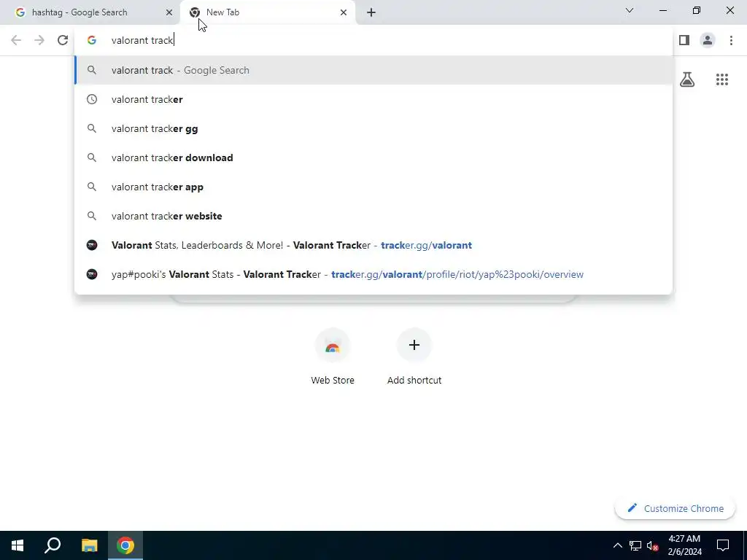The image size is (747, 560).
Task: Click the browser reload button
Action: click(63, 41)
